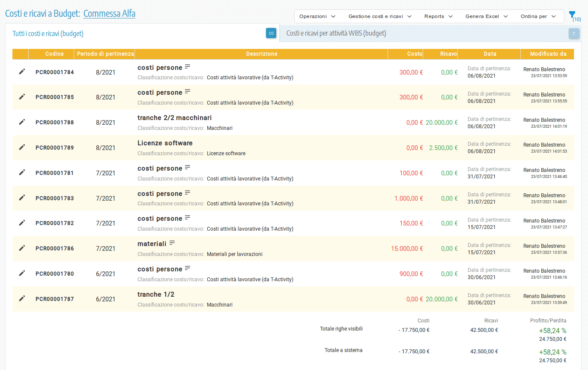Click cost value 150,00 €
Viewport: 588px width, 370px height.
411,223
